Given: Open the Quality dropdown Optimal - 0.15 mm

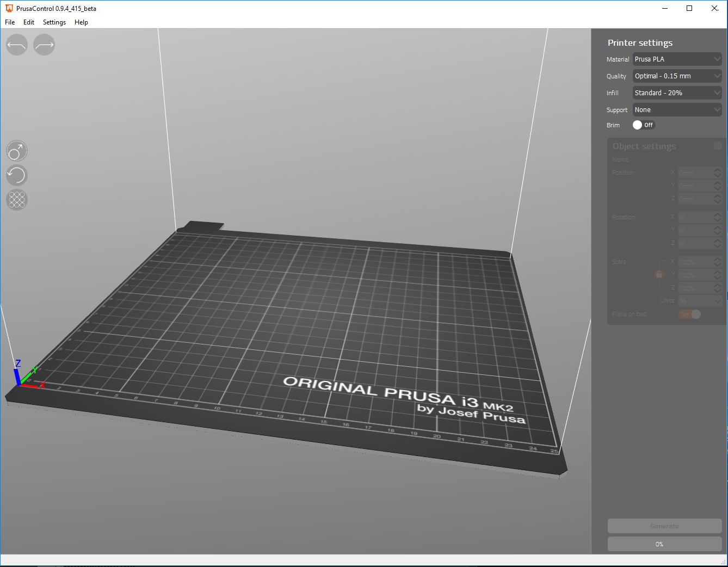Looking at the screenshot, I should click(x=677, y=76).
